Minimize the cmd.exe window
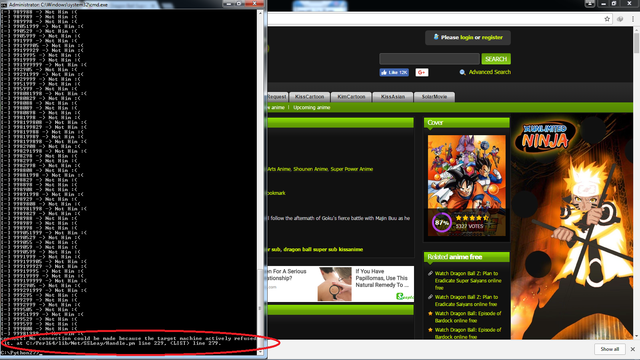The image size is (640, 360). [x=229, y=4]
